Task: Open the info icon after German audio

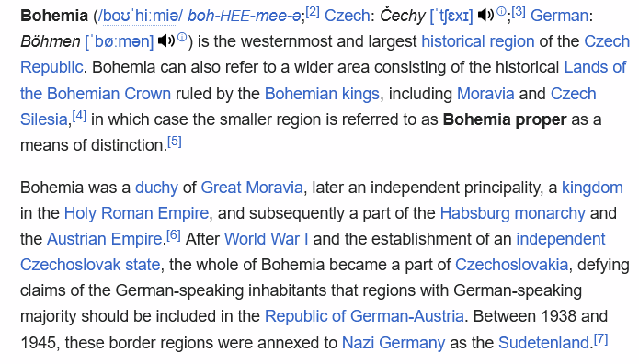Action: 182,37
